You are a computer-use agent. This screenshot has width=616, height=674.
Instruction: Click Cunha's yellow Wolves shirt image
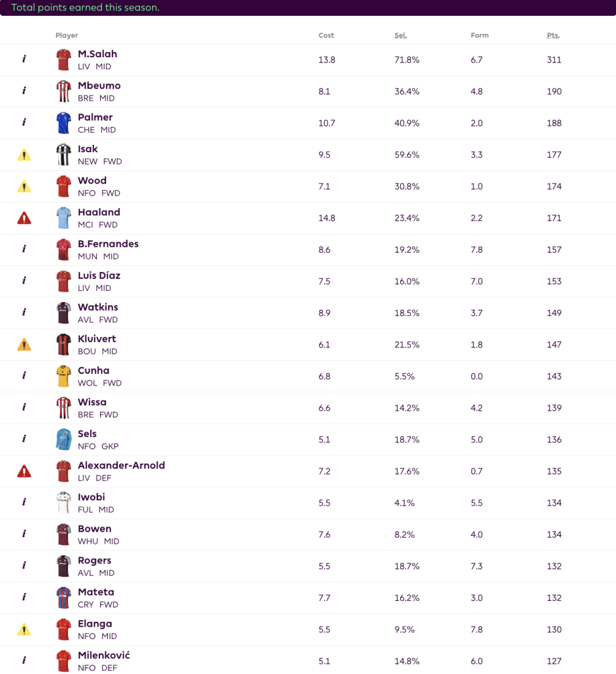[63, 376]
